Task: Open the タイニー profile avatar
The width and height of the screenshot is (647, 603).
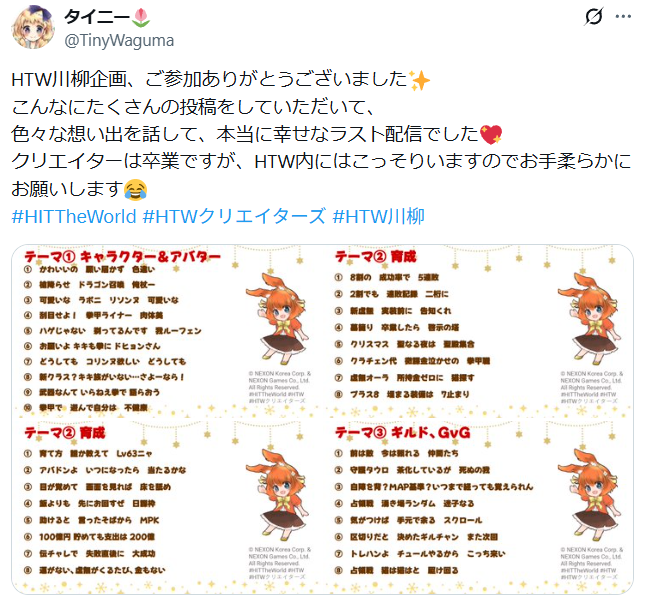Action: (33, 28)
